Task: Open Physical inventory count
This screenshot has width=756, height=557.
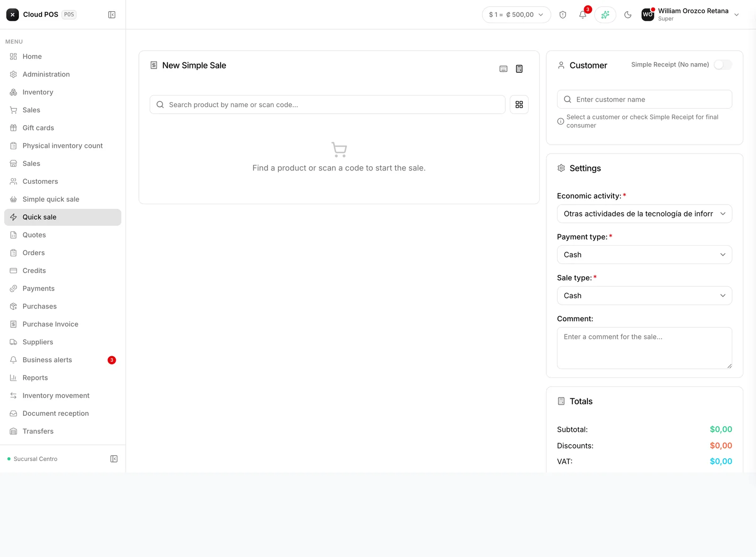Action: coord(63,146)
